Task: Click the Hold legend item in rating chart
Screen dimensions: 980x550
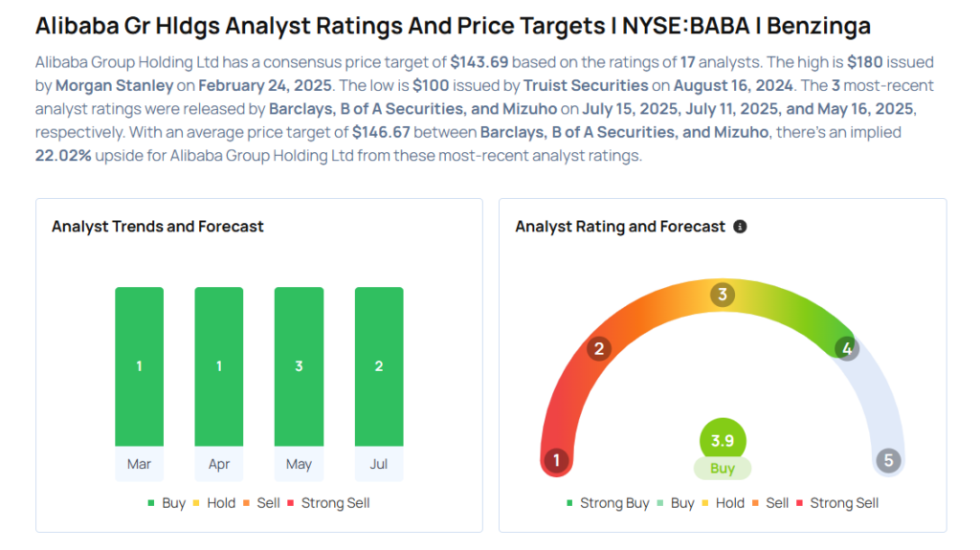Action: pyautogui.click(x=723, y=502)
